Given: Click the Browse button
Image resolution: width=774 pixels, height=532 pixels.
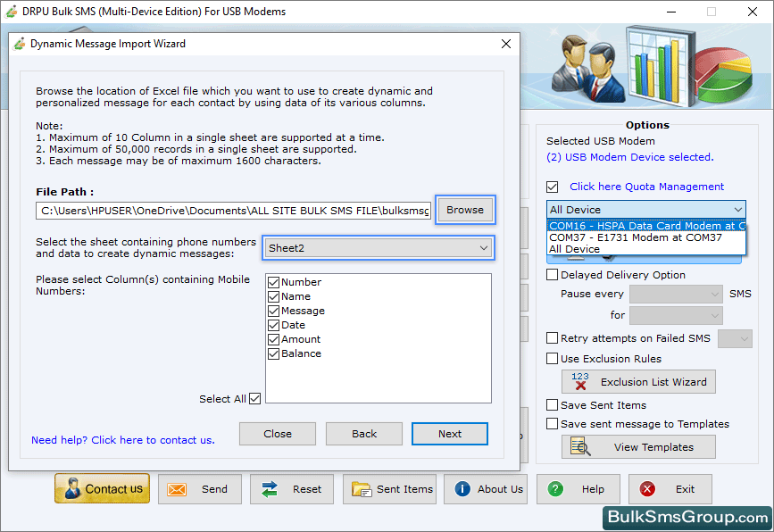Looking at the screenshot, I should click(x=465, y=210).
